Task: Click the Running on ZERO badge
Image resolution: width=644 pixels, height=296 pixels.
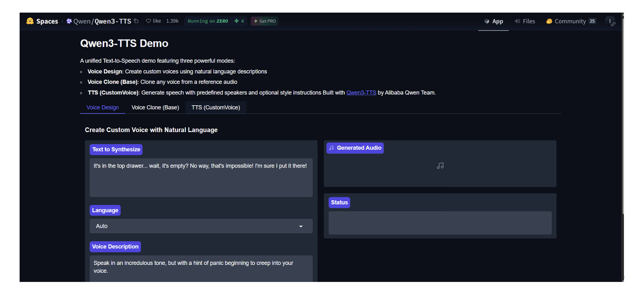Action: click(x=208, y=21)
